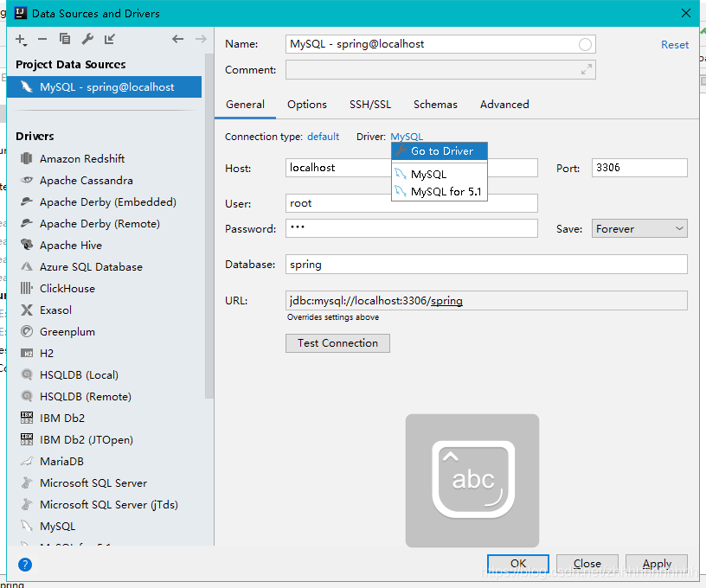Screen dimensions: 706x588
Task: Open the help question mark icon
Action: coord(25,564)
